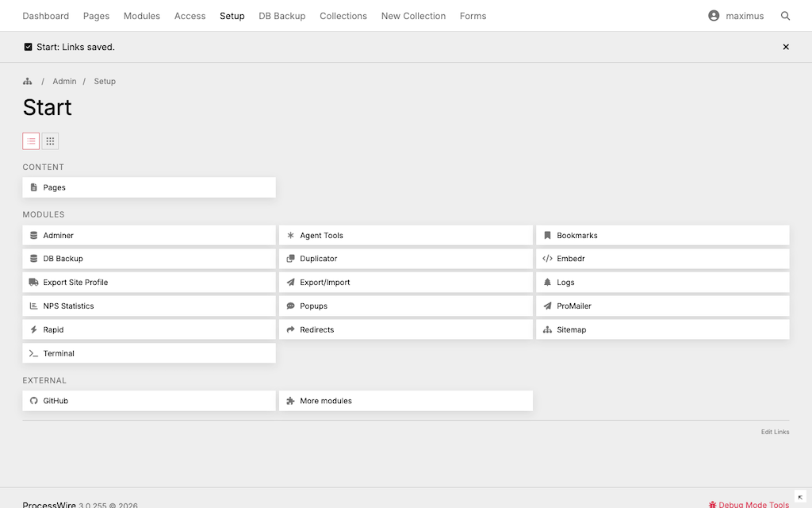812x508 pixels.
Task: Click the search magnifier icon
Action: [x=785, y=16]
